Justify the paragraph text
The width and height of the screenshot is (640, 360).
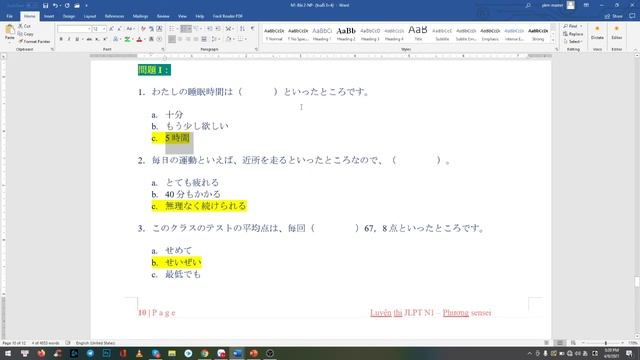click(196, 39)
